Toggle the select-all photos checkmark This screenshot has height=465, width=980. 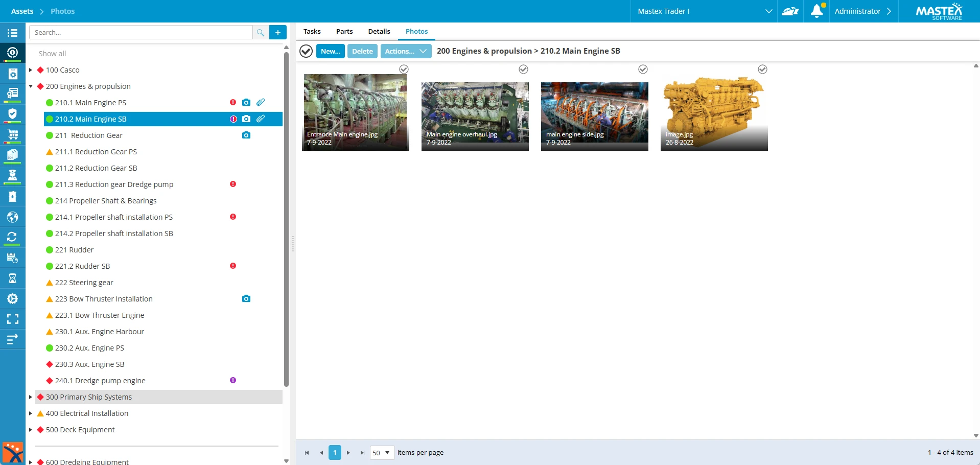(x=306, y=51)
